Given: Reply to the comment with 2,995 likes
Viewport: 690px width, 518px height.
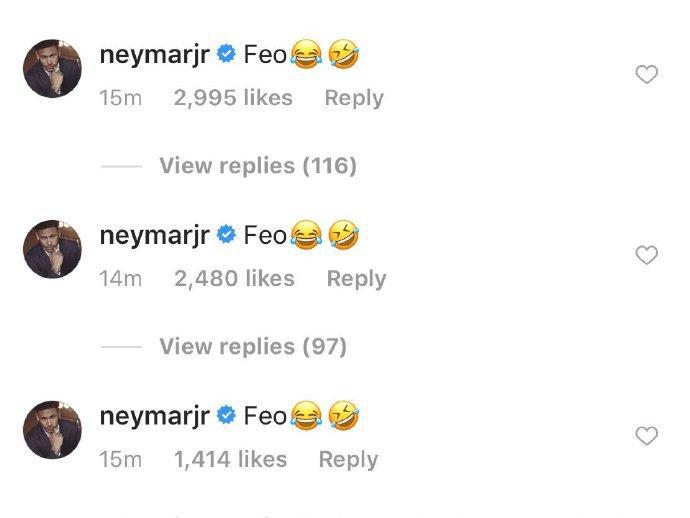Looking at the screenshot, I should (x=354, y=98).
